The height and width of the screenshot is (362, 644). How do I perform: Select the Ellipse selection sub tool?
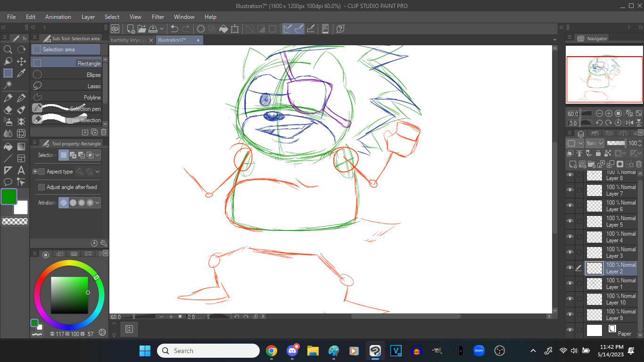(x=66, y=74)
